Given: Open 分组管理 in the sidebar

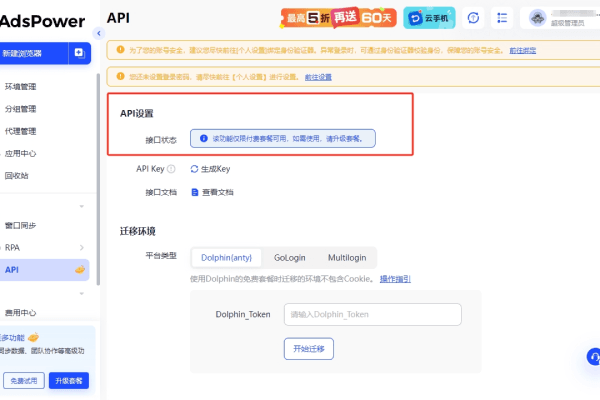Looking at the screenshot, I should point(20,109).
